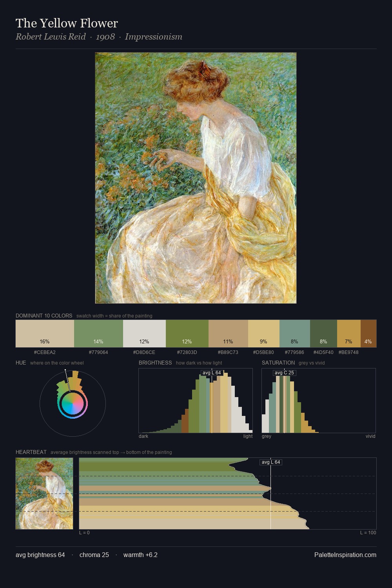Click the 'Impressionism' style text

pos(154,37)
